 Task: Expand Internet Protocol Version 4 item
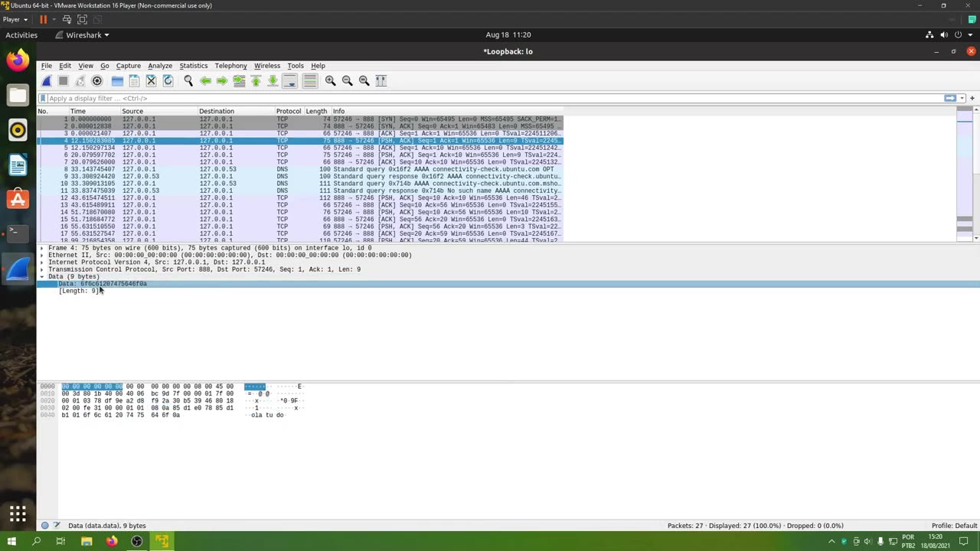pos(42,262)
